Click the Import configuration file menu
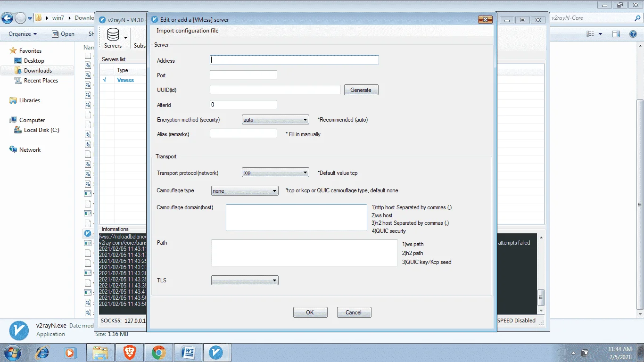Image resolution: width=644 pixels, height=362 pixels. click(188, 31)
